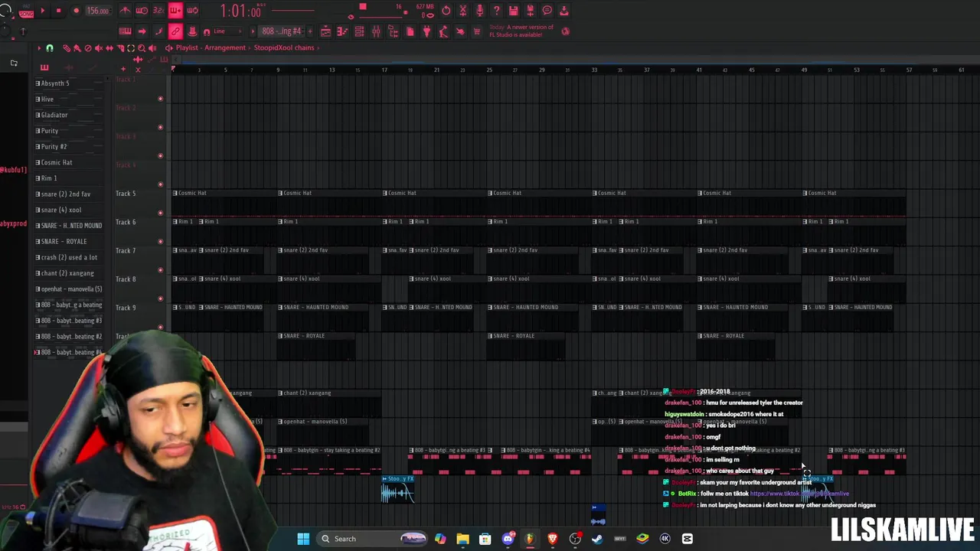Open the Windows Start button
The width and height of the screenshot is (980, 551).
pyautogui.click(x=303, y=539)
